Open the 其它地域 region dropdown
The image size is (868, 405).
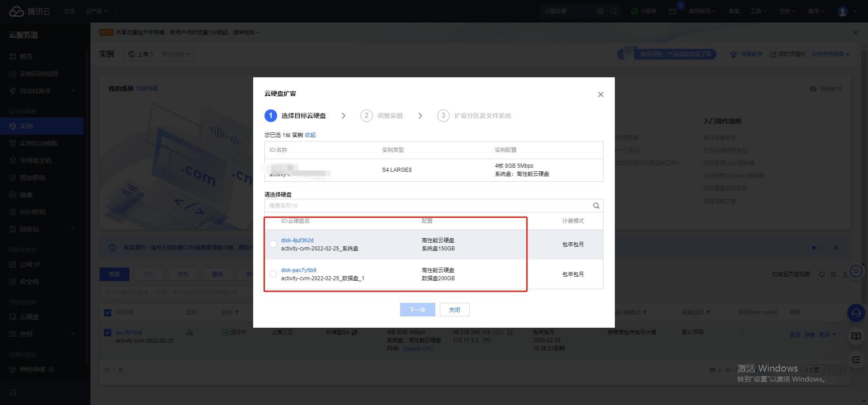coord(176,54)
